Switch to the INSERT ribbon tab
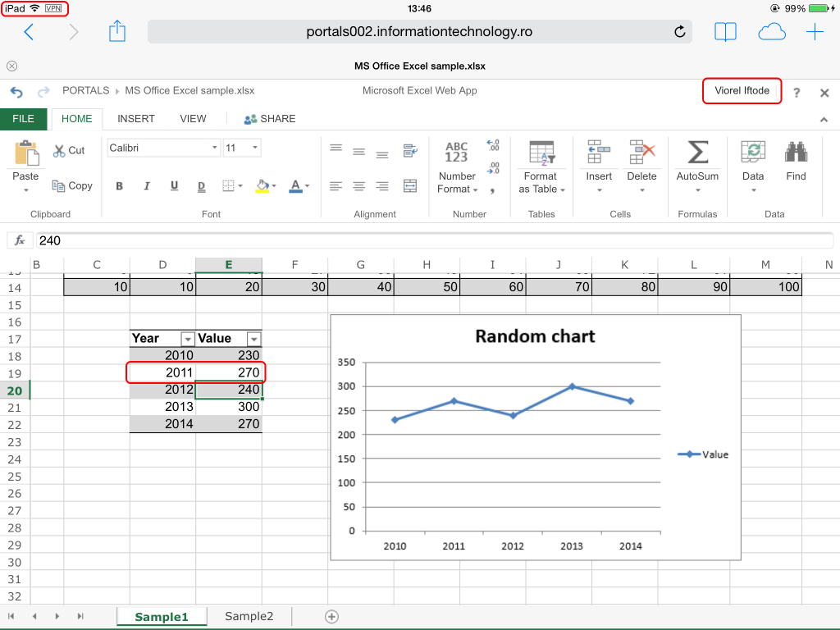The width and height of the screenshot is (840, 630). (136, 119)
